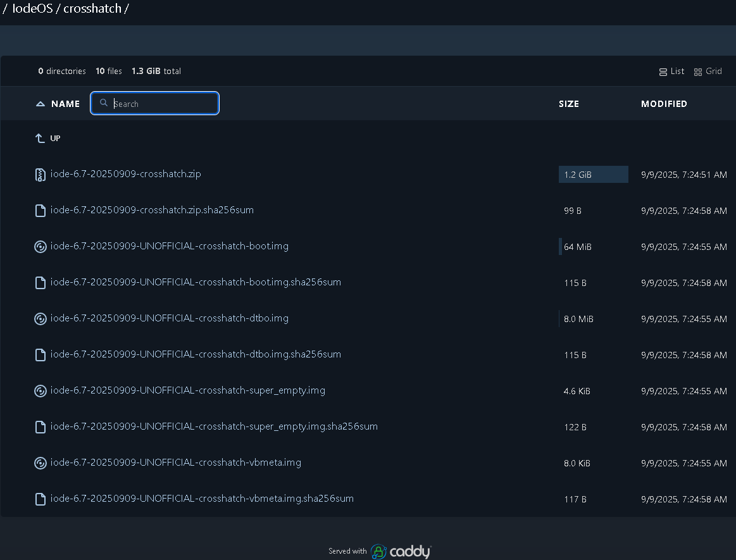Navigate to the IodeOS breadcrumb

pos(32,9)
